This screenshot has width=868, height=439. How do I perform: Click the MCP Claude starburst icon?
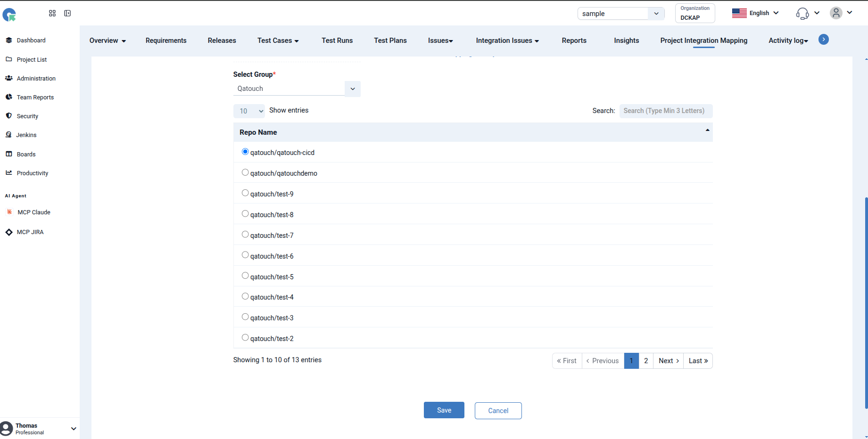click(9, 212)
